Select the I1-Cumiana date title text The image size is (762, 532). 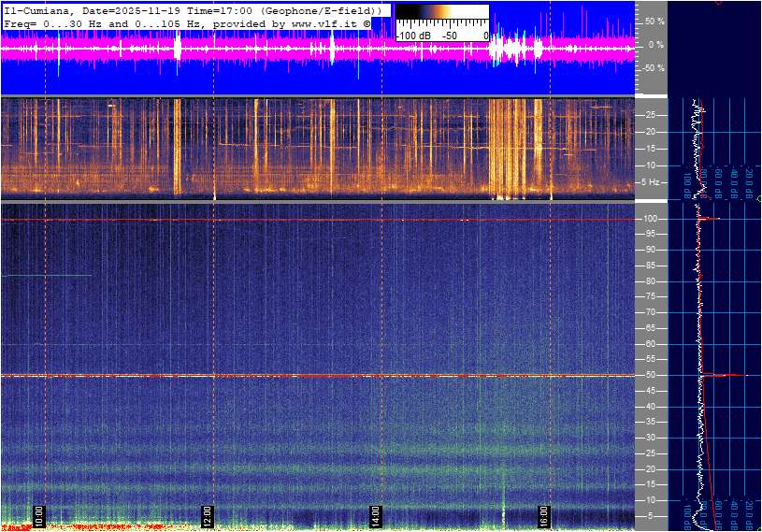point(193,9)
